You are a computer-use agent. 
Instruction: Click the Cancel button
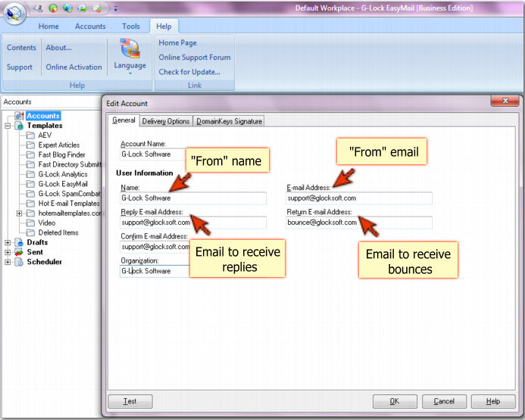pyautogui.click(x=444, y=401)
